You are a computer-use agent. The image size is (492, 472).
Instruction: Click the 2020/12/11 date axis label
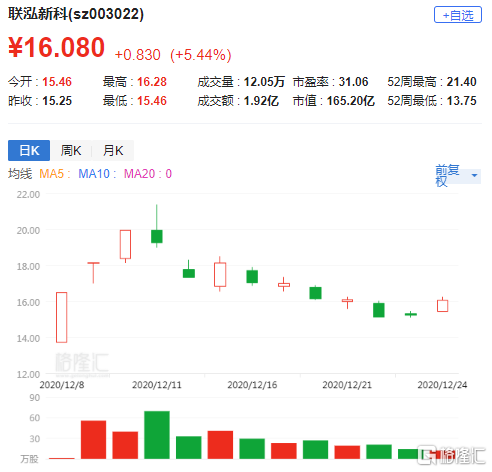(x=157, y=385)
